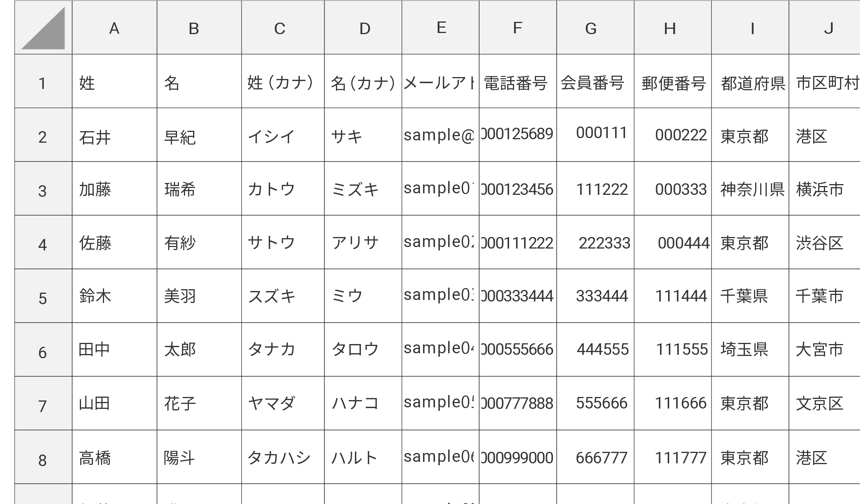Select row 5 header

pos(43,296)
